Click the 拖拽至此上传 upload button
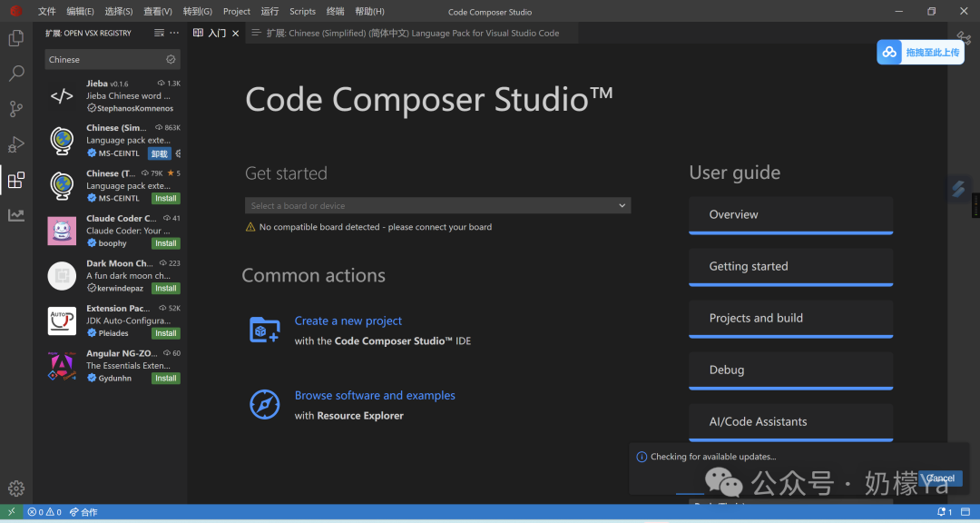980x523 pixels. point(921,53)
